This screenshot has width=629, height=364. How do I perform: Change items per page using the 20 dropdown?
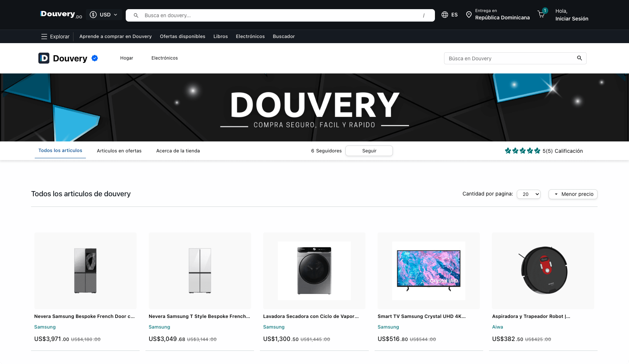click(528, 194)
